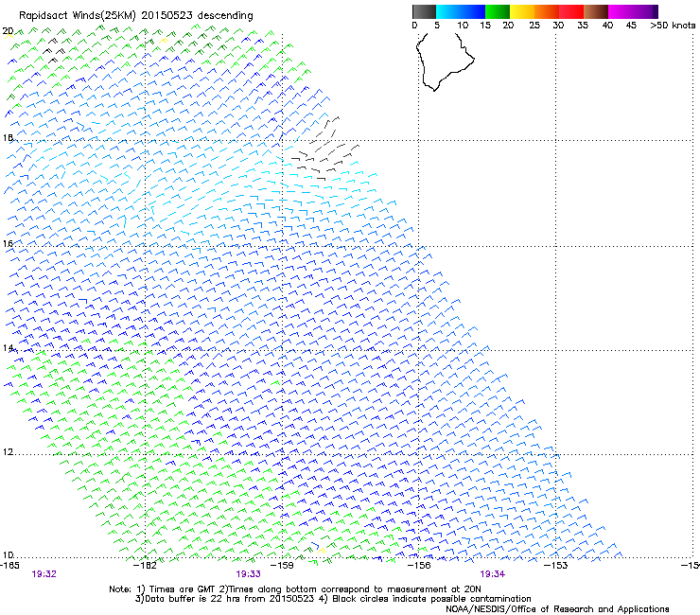Click the longitude label "-159"
This screenshot has width=700, height=615.
point(284,566)
